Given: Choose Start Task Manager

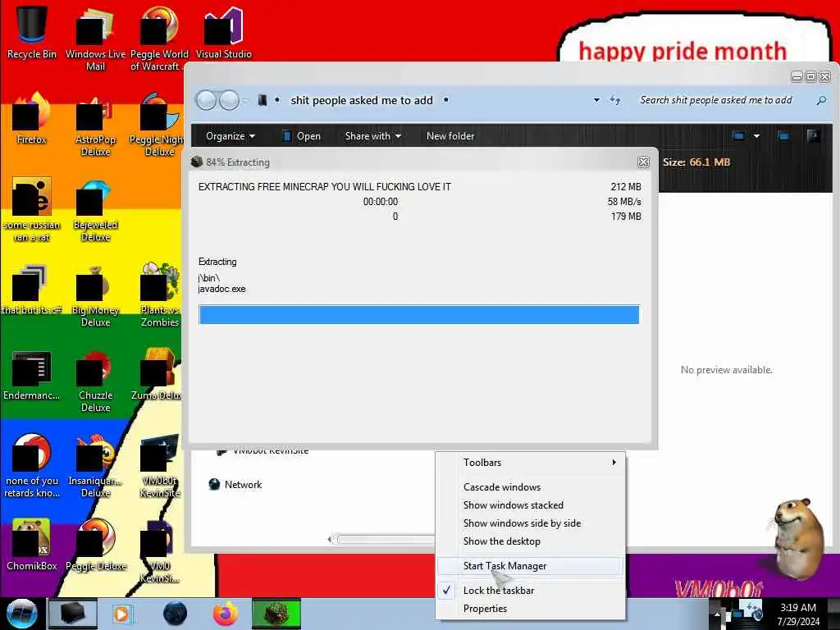Looking at the screenshot, I should [x=531, y=566].
